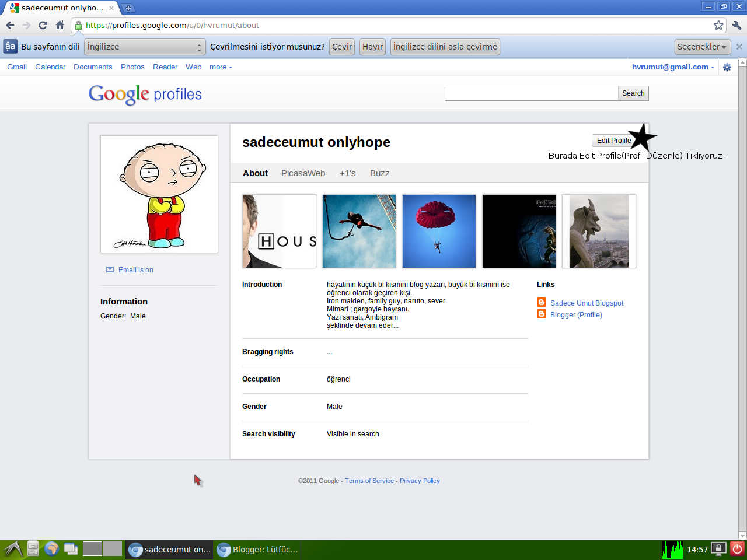Open the gargoyle photo thumbnail
The height and width of the screenshot is (560, 747).
599,231
